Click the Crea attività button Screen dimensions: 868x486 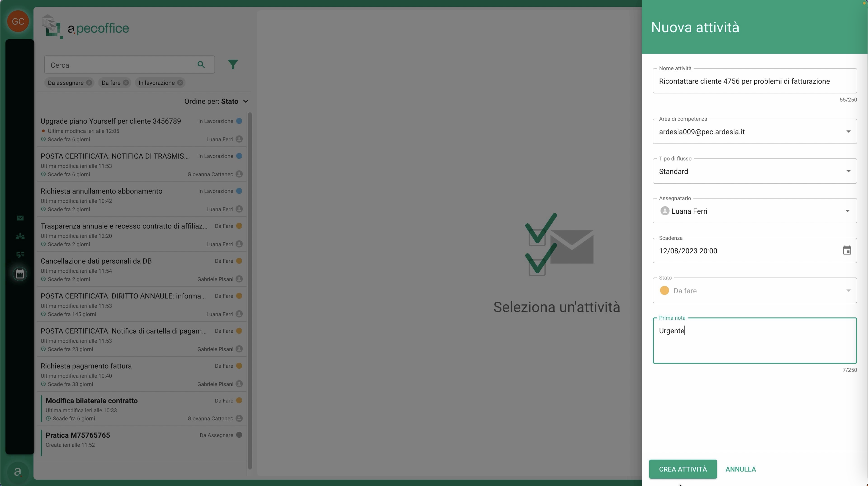(683, 469)
